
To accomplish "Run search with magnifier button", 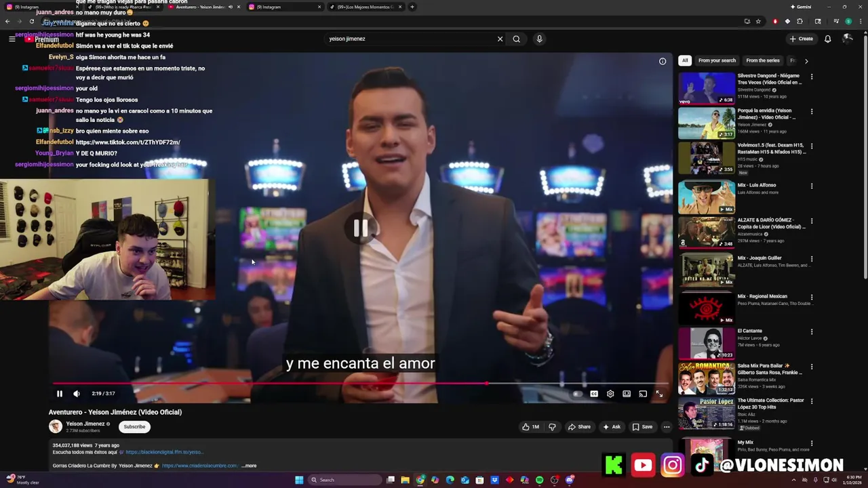I will 516,39.
